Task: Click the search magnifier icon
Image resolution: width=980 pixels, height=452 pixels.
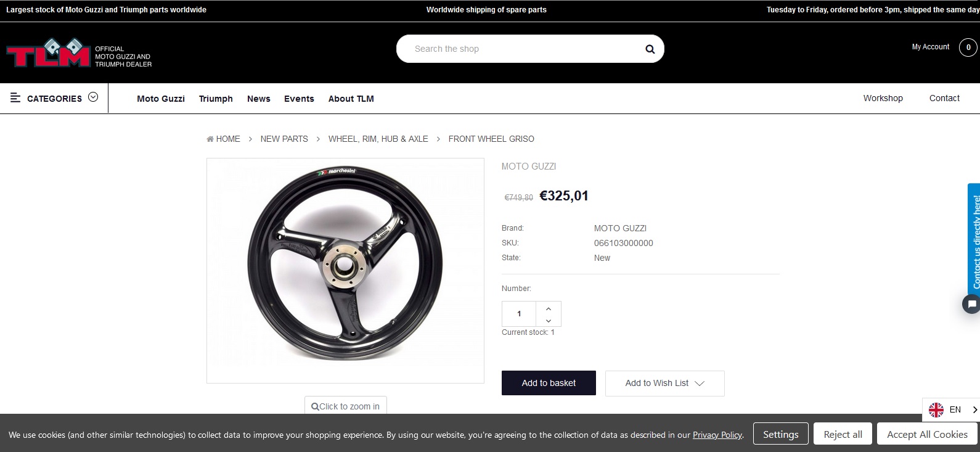Action: 650,49
